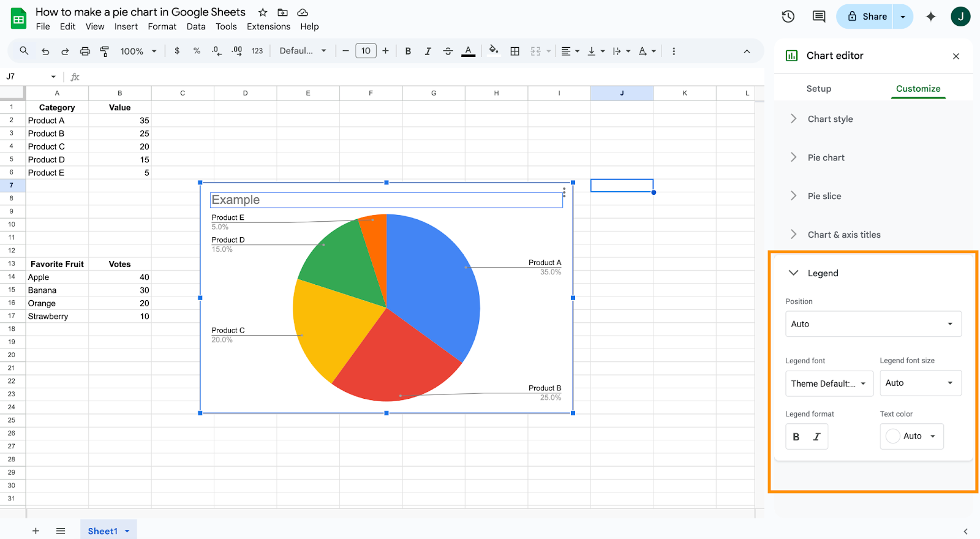Open version history clock icon
This screenshot has height=539, width=980.
(x=788, y=17)
